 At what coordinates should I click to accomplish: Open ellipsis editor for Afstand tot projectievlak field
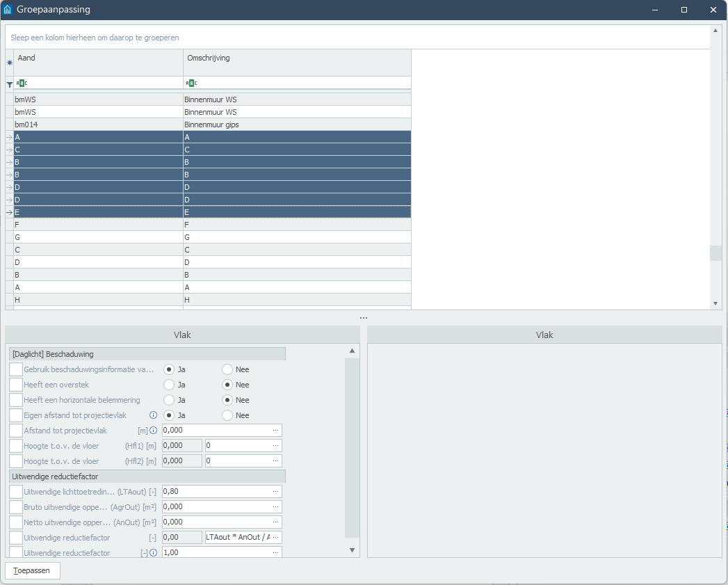pyautogui.click(x=276, y=431)
